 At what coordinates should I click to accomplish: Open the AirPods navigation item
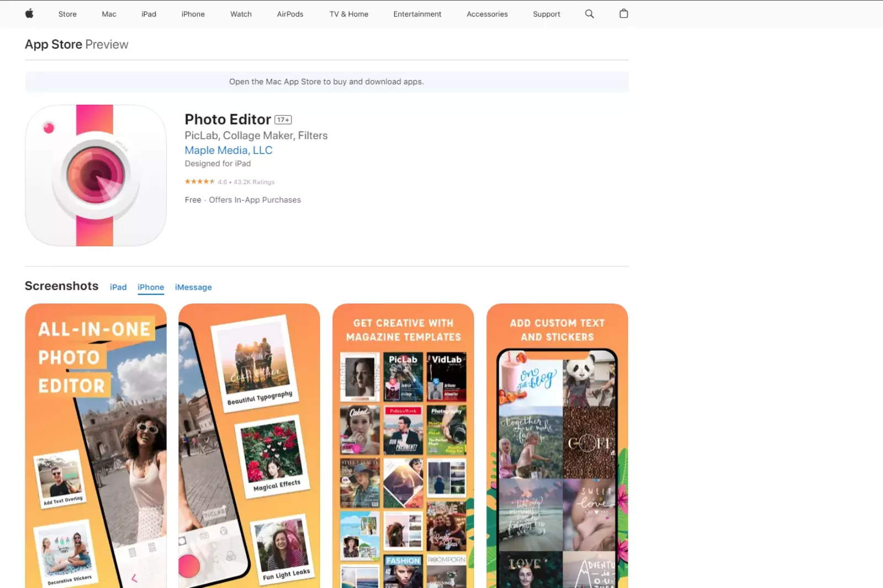(290, 14)
